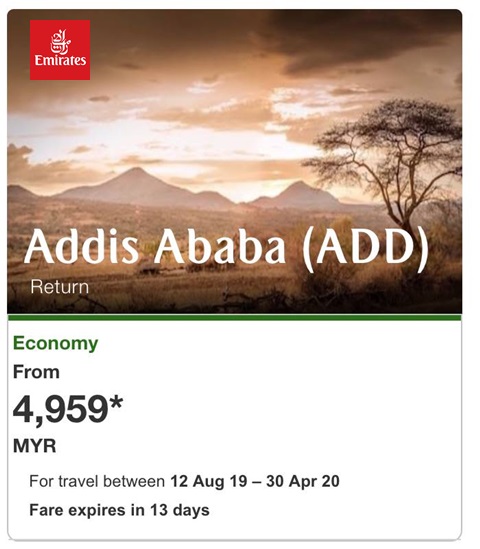Click the ADD airport code in parentheses
Screen dimensions: 480x549
[366, 248]
